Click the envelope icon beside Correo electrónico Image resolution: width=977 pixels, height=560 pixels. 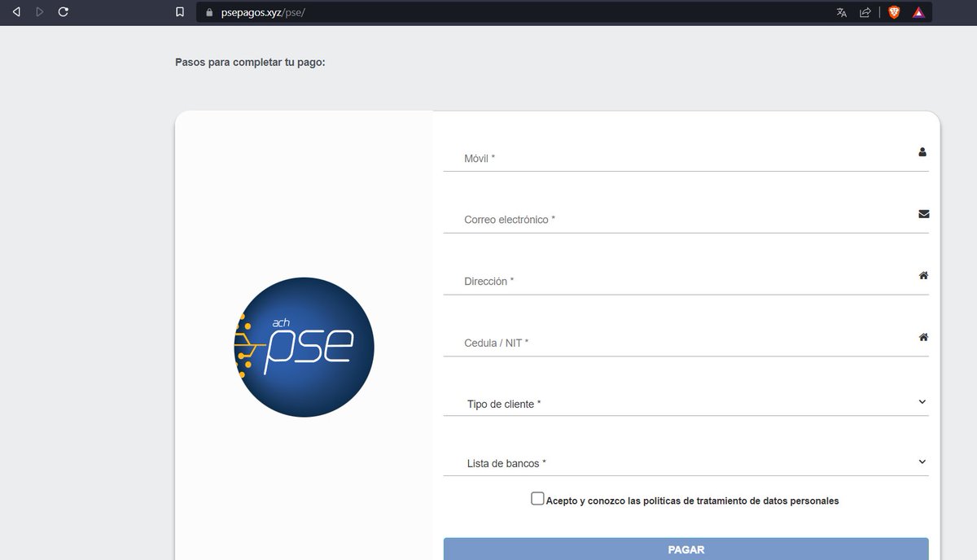(923, 214)
